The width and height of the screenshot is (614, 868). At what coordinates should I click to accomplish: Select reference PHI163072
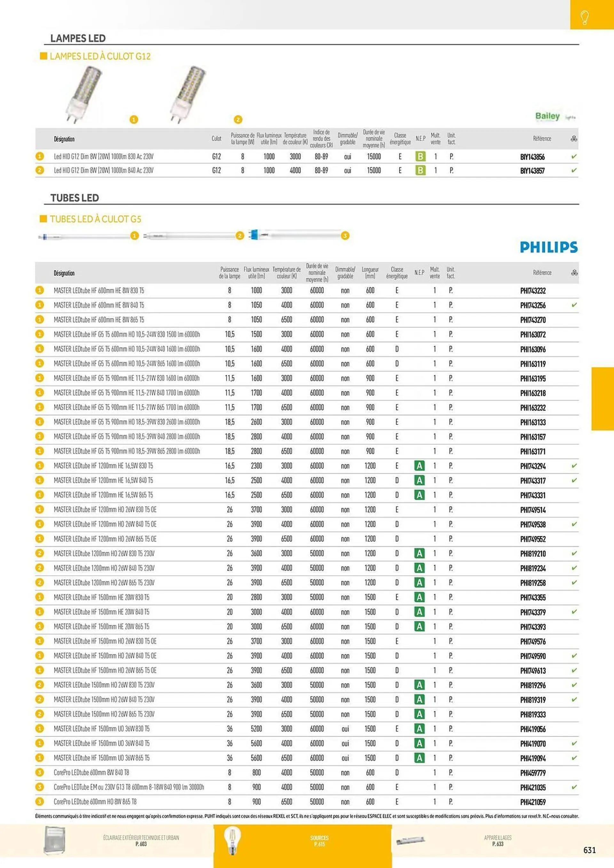pos(533,334)
